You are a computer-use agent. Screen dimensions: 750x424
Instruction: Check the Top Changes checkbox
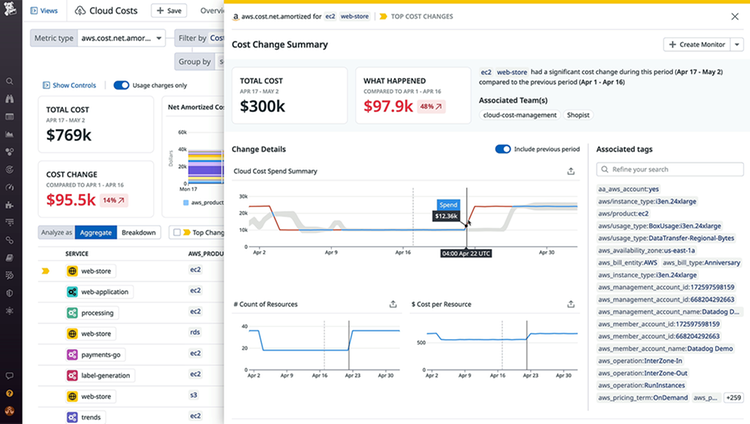(x=176, y=233)
